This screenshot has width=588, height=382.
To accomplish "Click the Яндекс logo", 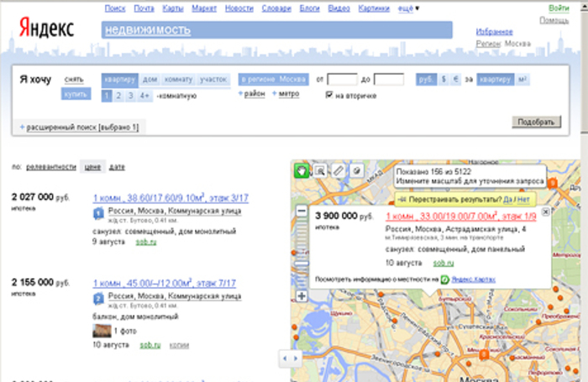I will pyautogui.click(x=46, y=28).
